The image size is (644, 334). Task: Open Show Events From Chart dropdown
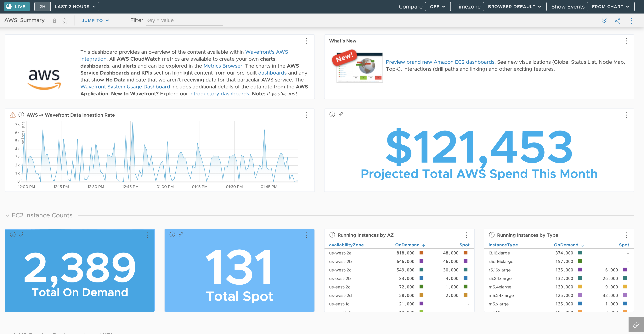pos(611,7)
